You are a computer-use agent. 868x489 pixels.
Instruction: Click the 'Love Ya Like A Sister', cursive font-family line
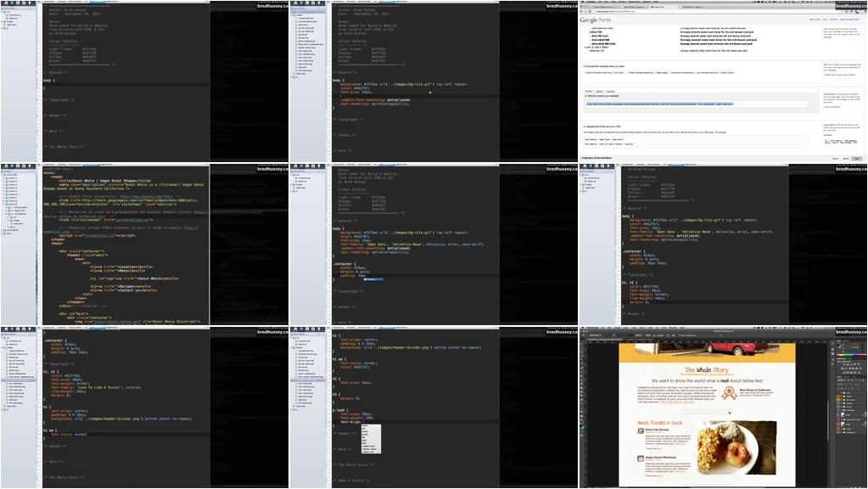point(95,387)
